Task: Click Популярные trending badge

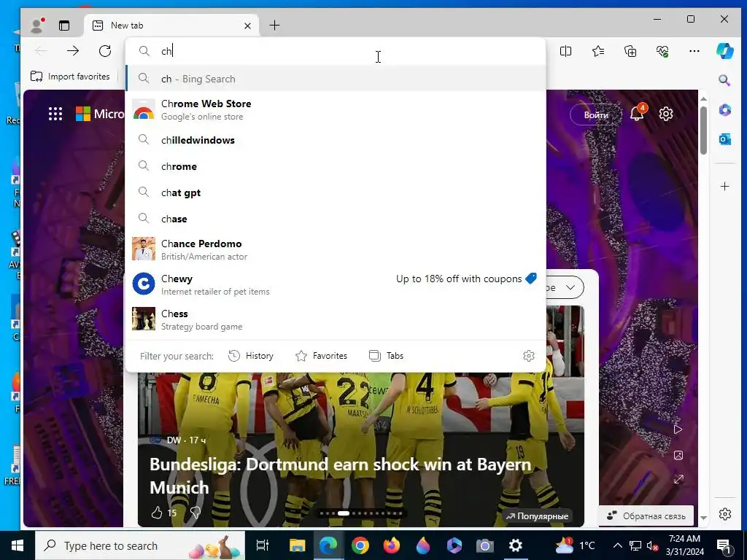Action: [537, 516]
